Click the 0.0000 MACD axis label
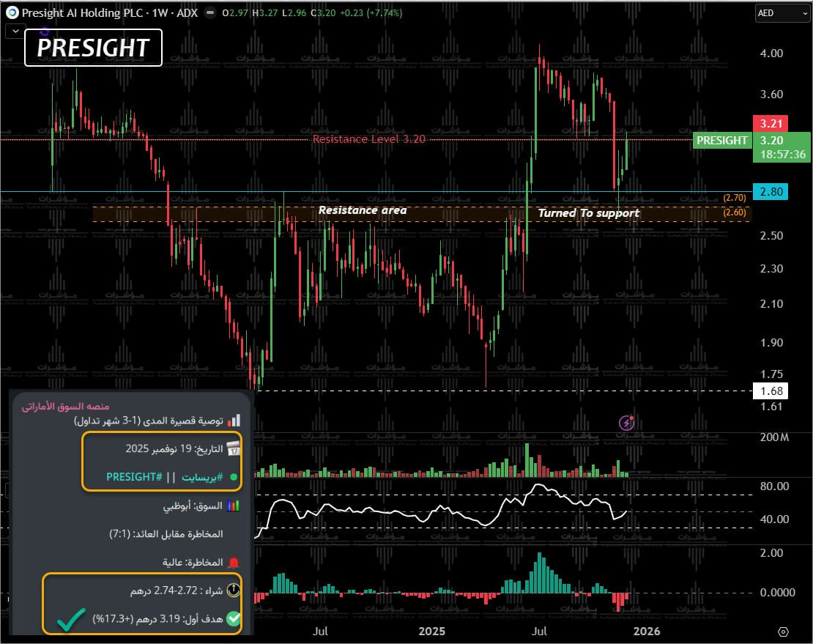The image size is (813, 644). tap(777, 592)
